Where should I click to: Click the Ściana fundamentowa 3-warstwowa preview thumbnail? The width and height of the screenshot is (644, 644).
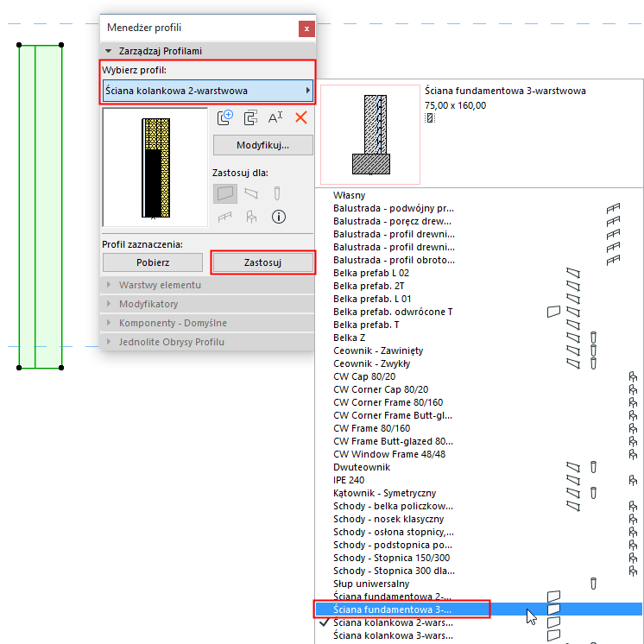(370, 135)
